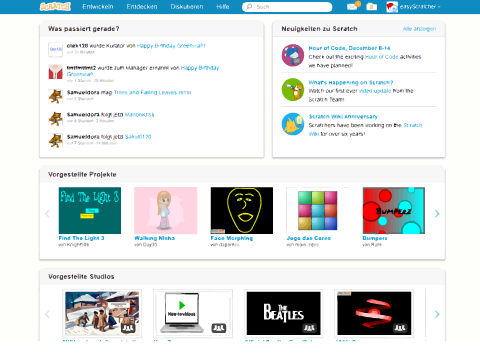Open the Happy Birthday Greenleaf link in oleh128's activity
Image resolution: width=480 pixels, height=360 pixels.
pos(171,46)
